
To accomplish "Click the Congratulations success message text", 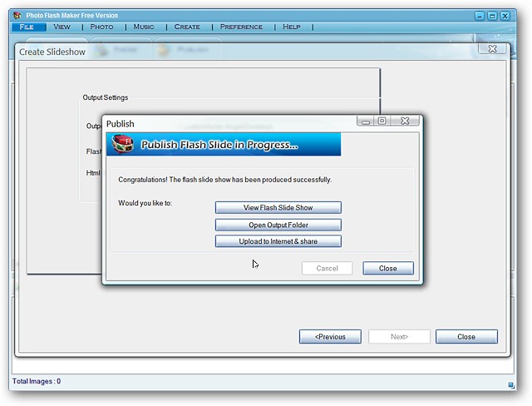I will 225,180.
